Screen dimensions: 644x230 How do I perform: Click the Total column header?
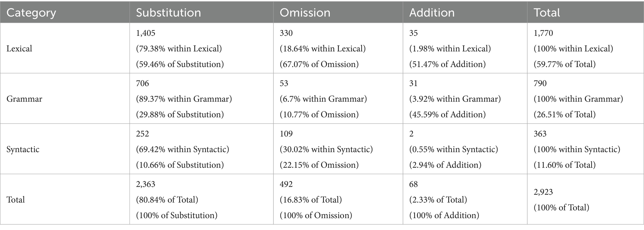pyautogui.click(x=547, y=13)
